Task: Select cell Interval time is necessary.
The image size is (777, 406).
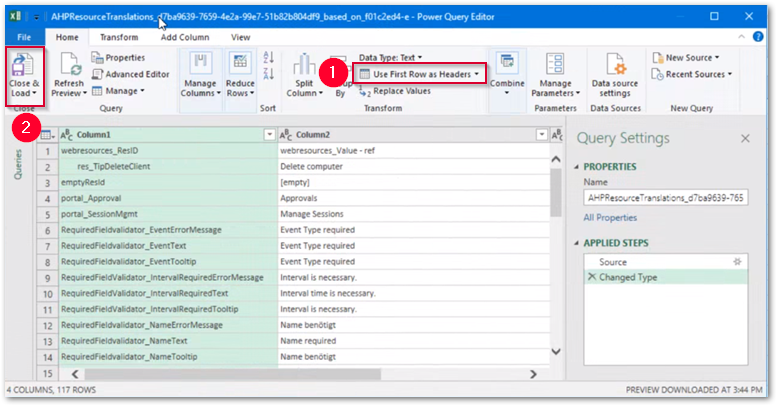Action: pos(413,293)
